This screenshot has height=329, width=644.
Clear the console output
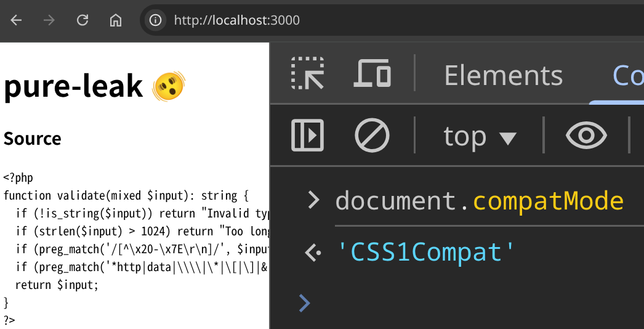coord(372,135)
